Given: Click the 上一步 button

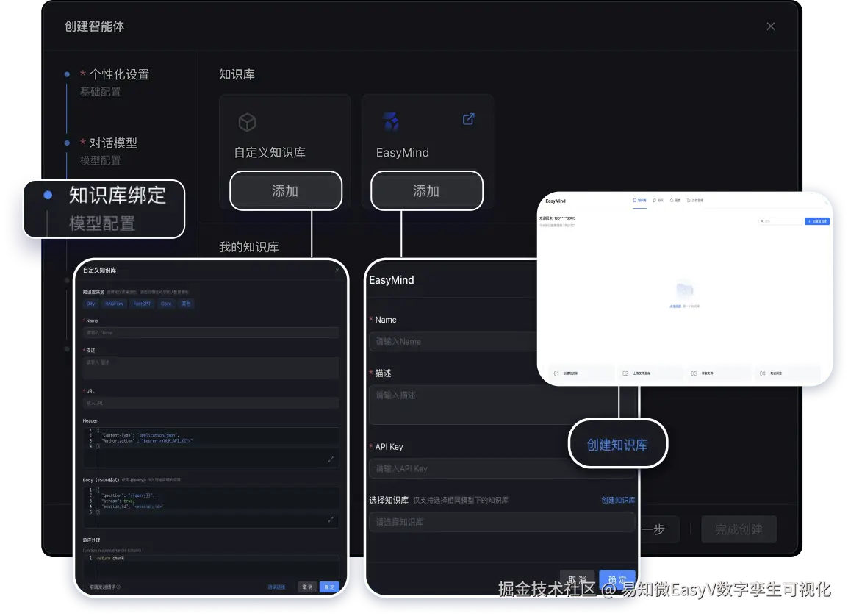Looking at the screenshot, I should click(658, 529).
